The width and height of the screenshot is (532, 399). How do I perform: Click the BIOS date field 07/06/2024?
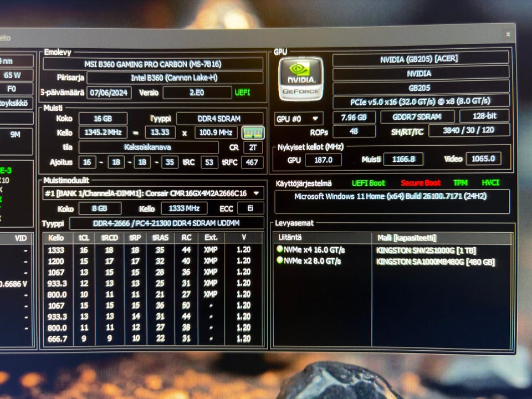pos(109,93)
